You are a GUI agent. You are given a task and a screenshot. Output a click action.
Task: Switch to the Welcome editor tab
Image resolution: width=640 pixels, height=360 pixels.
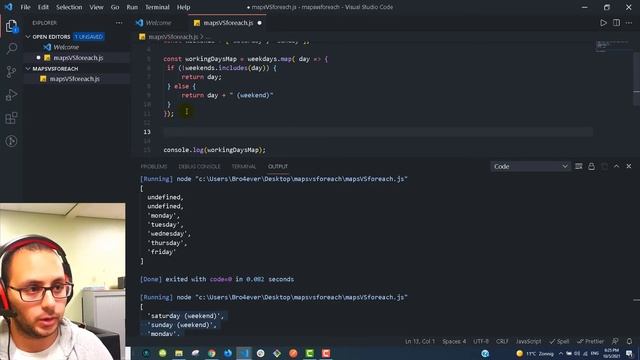point(158,23)
